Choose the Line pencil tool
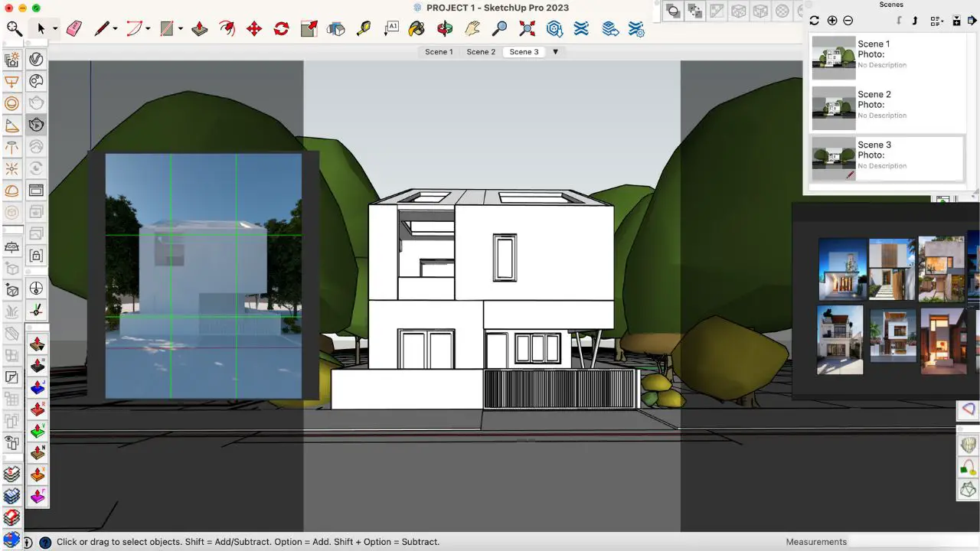This screenshot has height=551, width=980. coord(101,29)
